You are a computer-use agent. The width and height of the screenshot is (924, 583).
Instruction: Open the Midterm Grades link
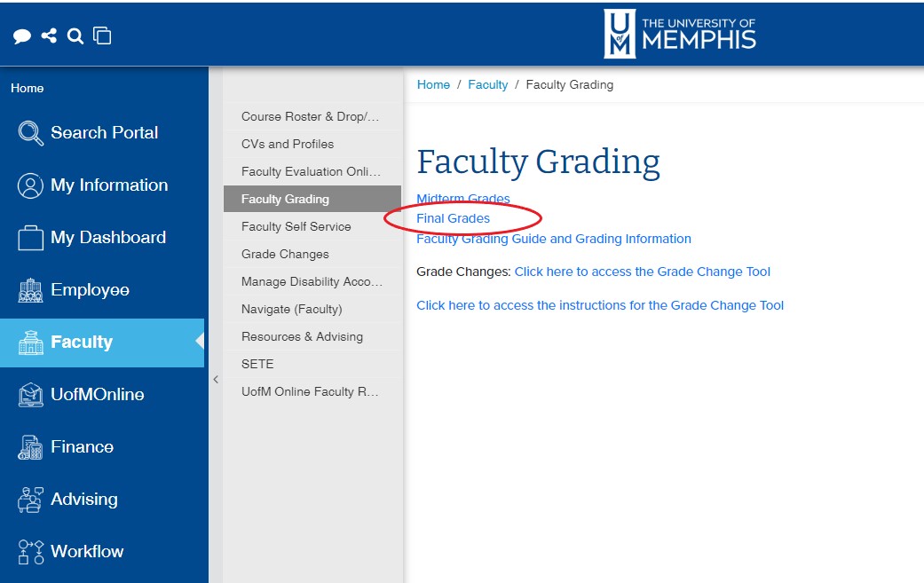point(462,199)
